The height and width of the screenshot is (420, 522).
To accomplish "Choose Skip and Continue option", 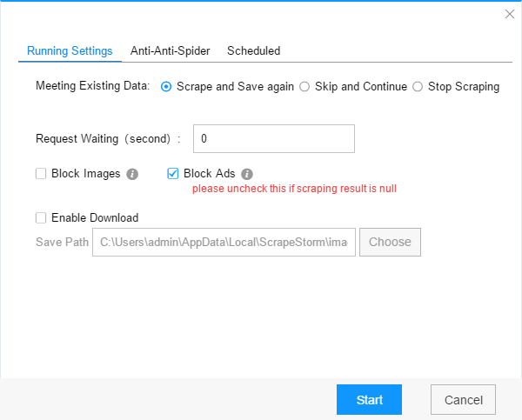I will (x=304, y=87).
